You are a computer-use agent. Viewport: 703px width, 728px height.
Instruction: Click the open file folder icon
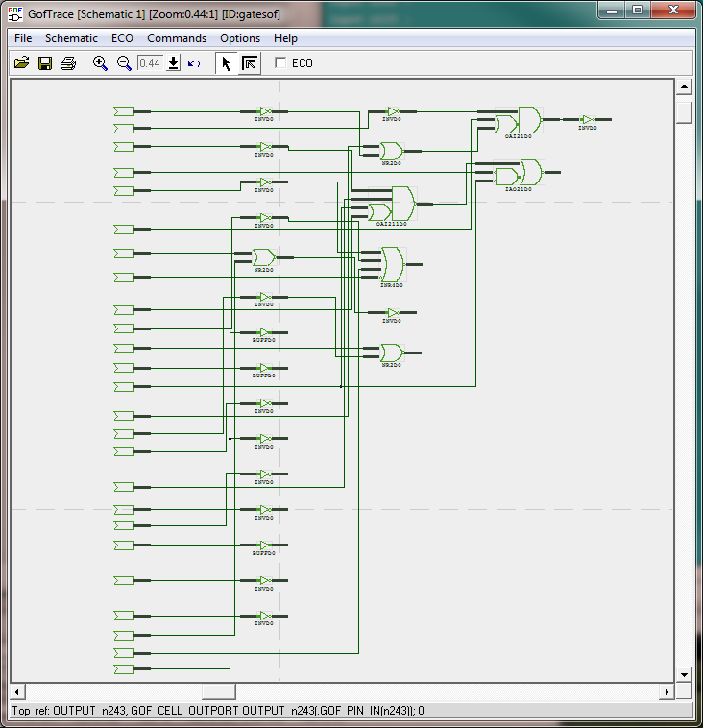pyautogui.click(x=21, y=63)
